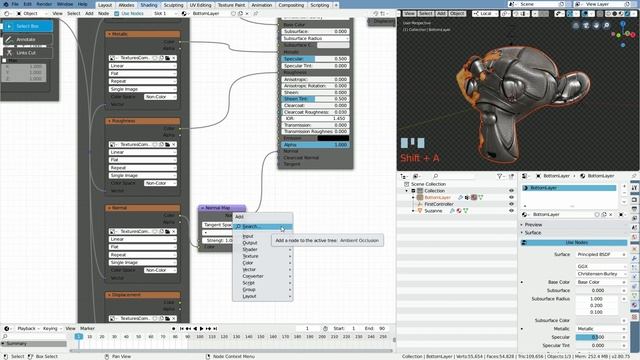Click the Suzanne mesh data icon in outliner
The image size is (640, 360).
pyautogui.click(x=465, y=211)
